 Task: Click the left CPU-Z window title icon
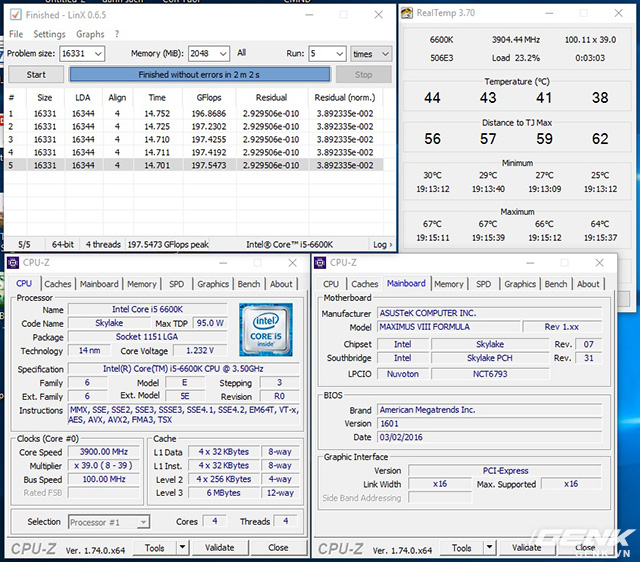click(13, 263)
